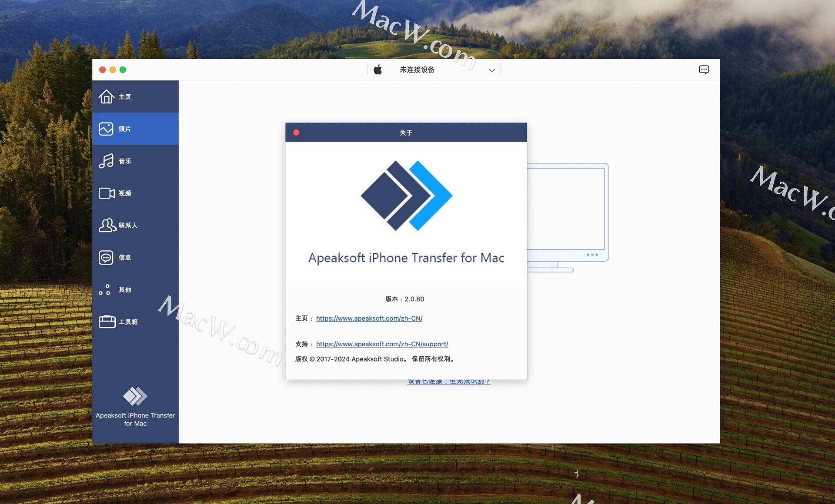Open the apeaksoft support page link
The width and height of the screenshot is (835, 504).
tap(382, 344)
